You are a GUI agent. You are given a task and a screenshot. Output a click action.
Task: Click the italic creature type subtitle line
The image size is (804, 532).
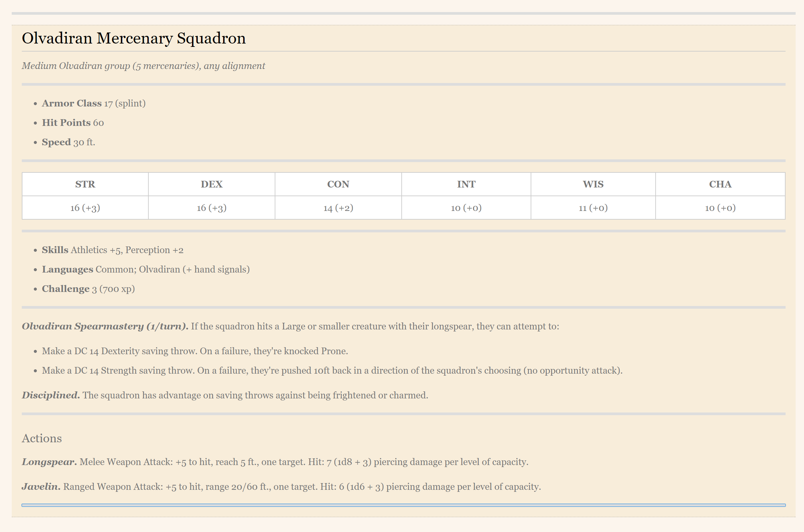tap(143, 66)
